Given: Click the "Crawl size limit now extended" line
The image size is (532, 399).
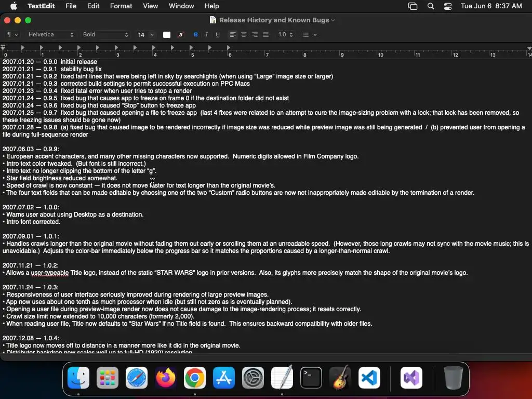Looking at the screenshot, I should click(99, 316).
